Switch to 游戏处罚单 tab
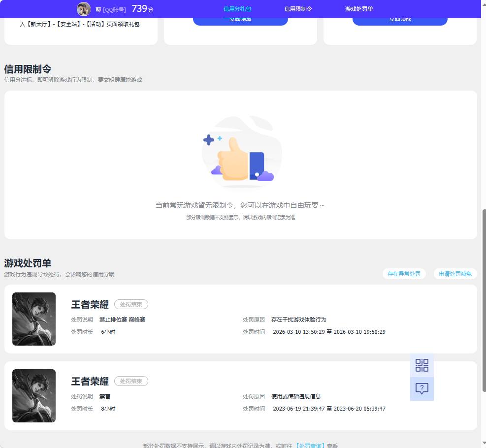 tap(359, 9)
